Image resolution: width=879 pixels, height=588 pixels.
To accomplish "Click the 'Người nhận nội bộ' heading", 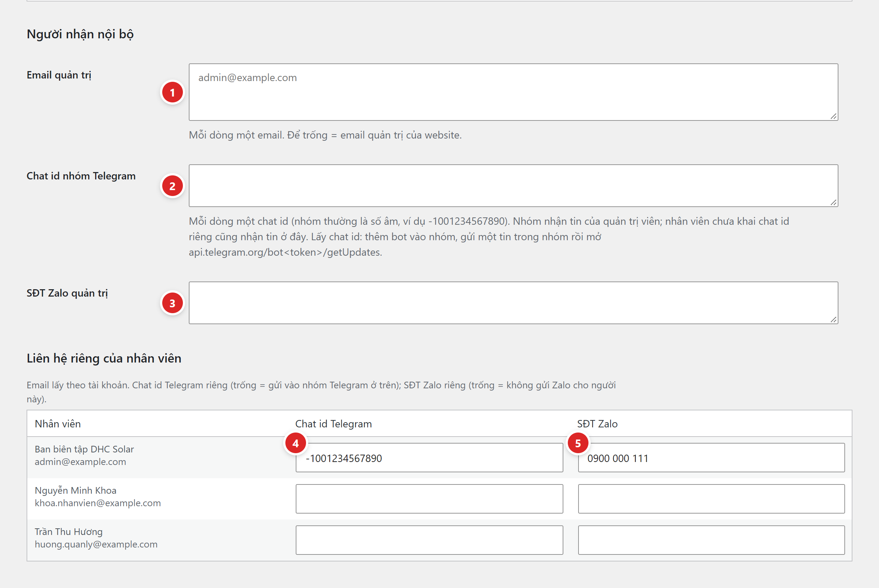I will pos(80,34).
